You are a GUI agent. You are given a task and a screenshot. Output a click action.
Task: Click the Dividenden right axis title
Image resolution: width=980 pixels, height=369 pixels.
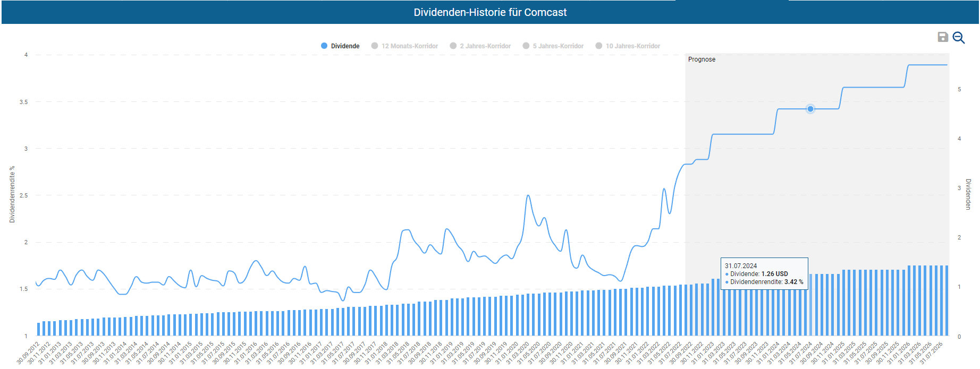(x=968, y=194)
